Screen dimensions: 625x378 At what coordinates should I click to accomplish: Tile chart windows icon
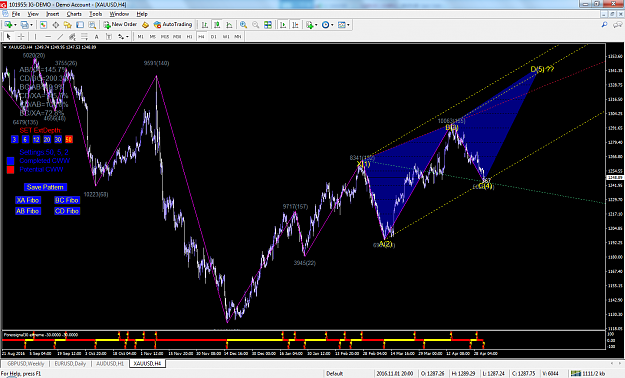click(268, 25)
